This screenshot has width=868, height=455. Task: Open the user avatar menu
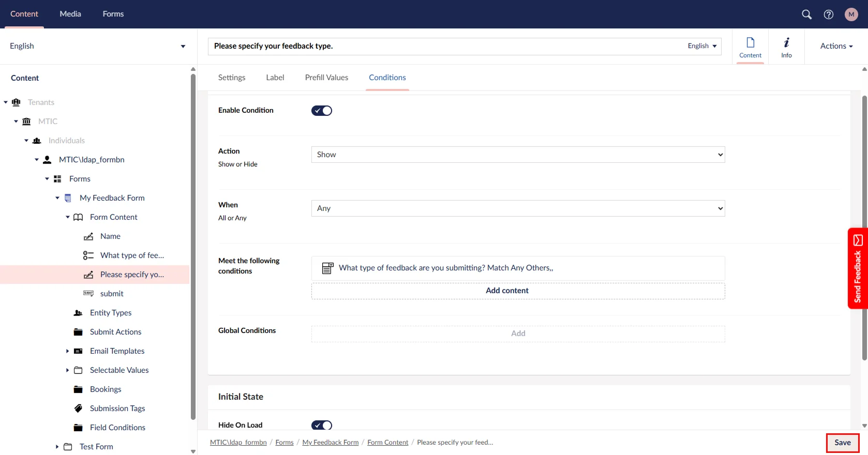(851, 14)
